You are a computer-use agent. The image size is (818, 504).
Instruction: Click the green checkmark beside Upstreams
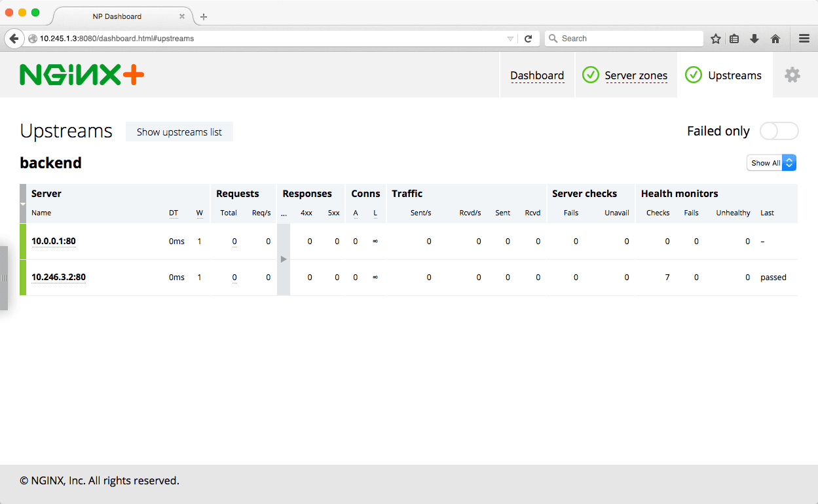[693, 75]
